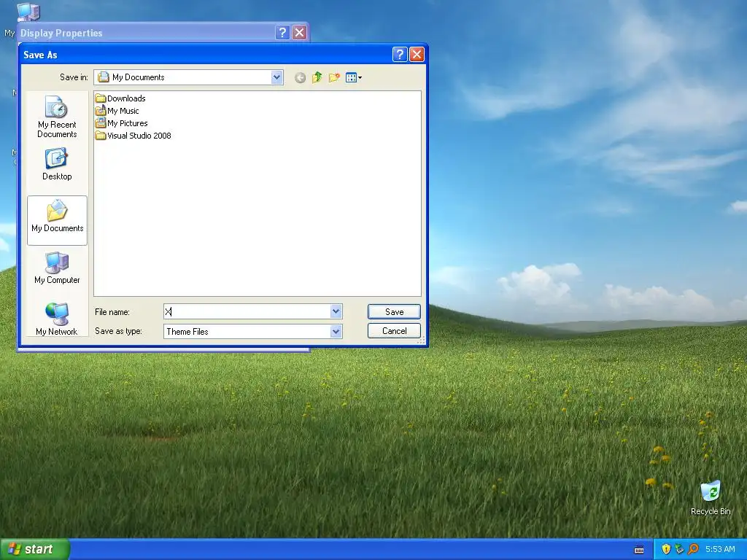Go back to the previous folder
Screen dimensions: 747x560
300,77
